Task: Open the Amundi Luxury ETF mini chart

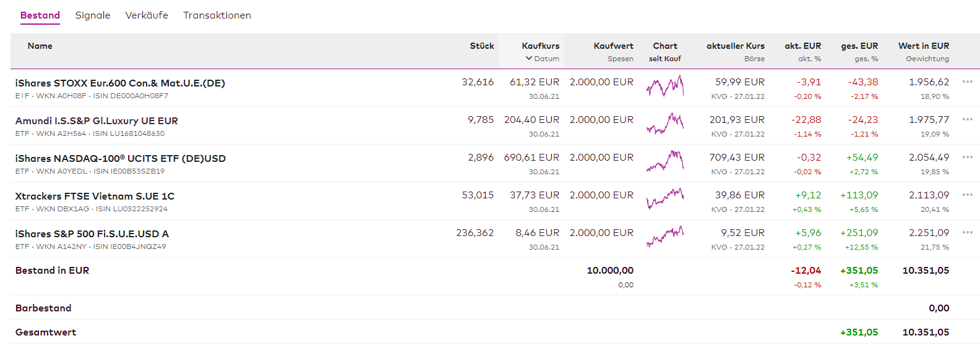Action: [x=665, y=124]
